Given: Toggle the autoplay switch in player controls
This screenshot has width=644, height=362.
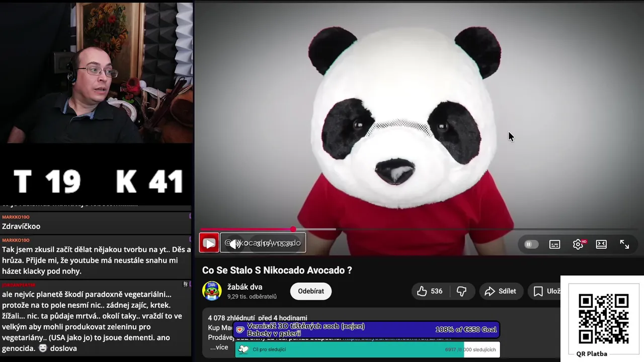Looking at the screenshot, I should coord(531,244).
